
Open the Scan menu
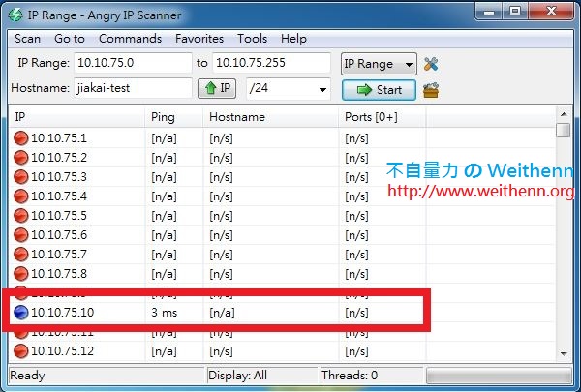click(27, 39)
